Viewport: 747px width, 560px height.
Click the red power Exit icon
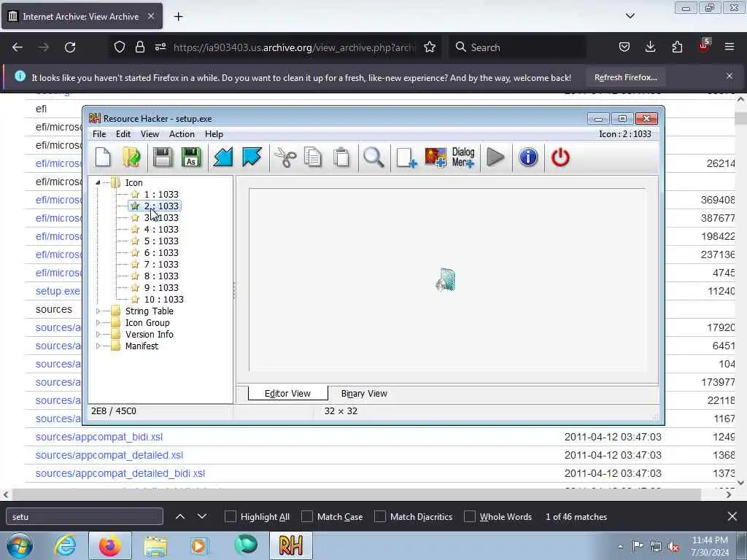click(560, 157)
